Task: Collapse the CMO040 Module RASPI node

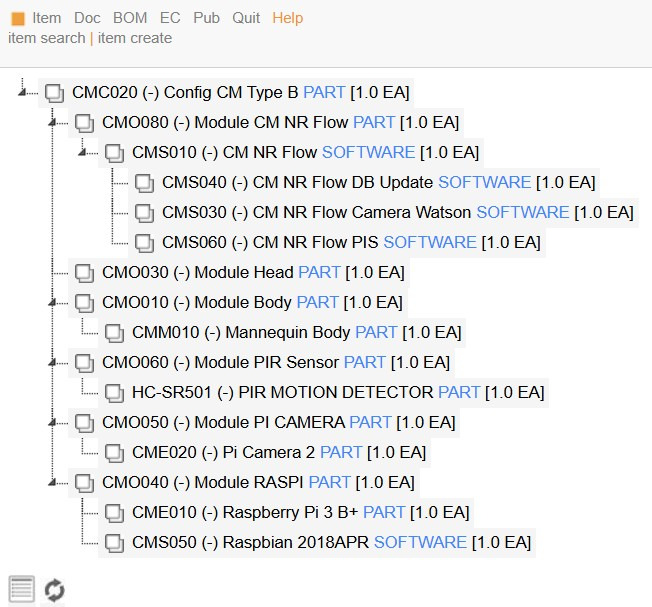Action: coord(52,482)
